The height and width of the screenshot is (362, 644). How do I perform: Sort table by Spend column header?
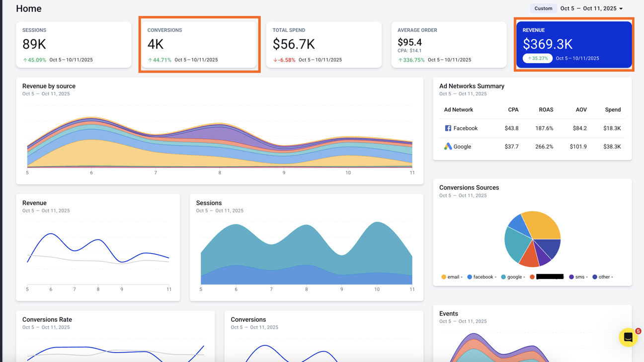(613, 110)
